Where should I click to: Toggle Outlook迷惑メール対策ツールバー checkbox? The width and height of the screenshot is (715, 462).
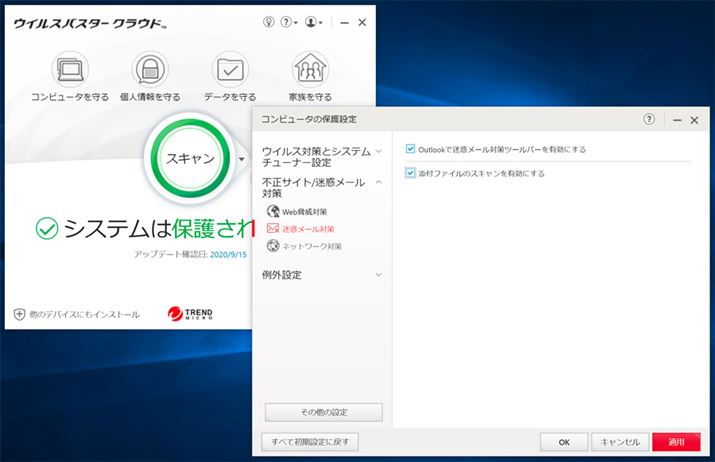point(410,149)
